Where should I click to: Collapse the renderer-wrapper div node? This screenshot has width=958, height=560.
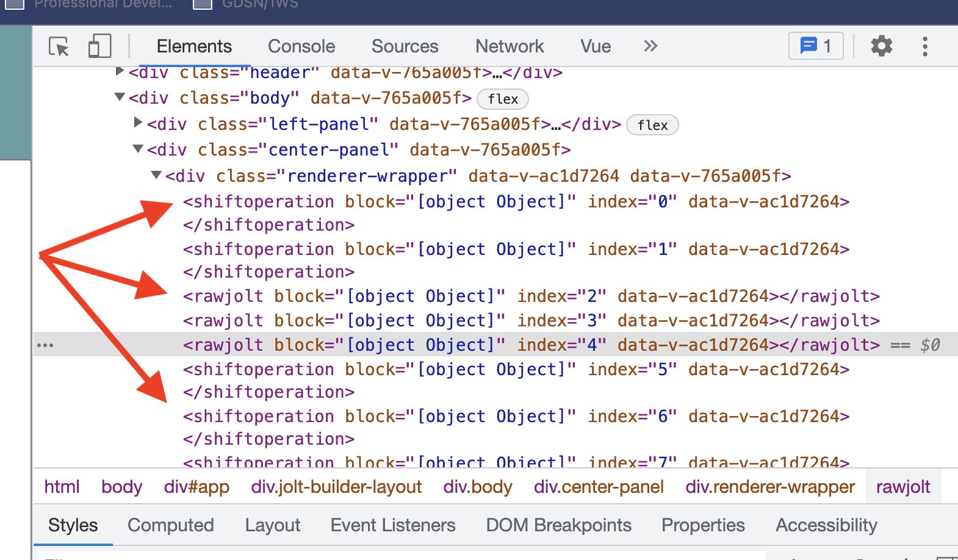coord(156,175)
